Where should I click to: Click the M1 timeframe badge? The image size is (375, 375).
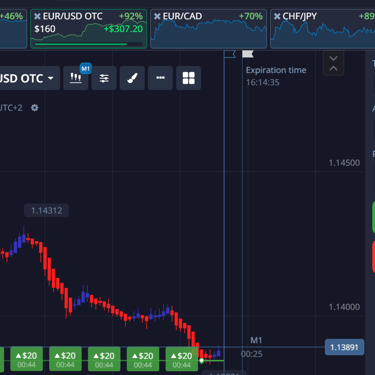[86, 69]
